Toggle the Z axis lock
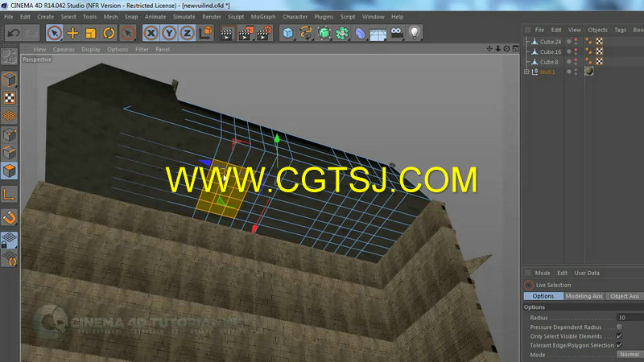This screenshot has width=644, height=362. coord(187,33)
